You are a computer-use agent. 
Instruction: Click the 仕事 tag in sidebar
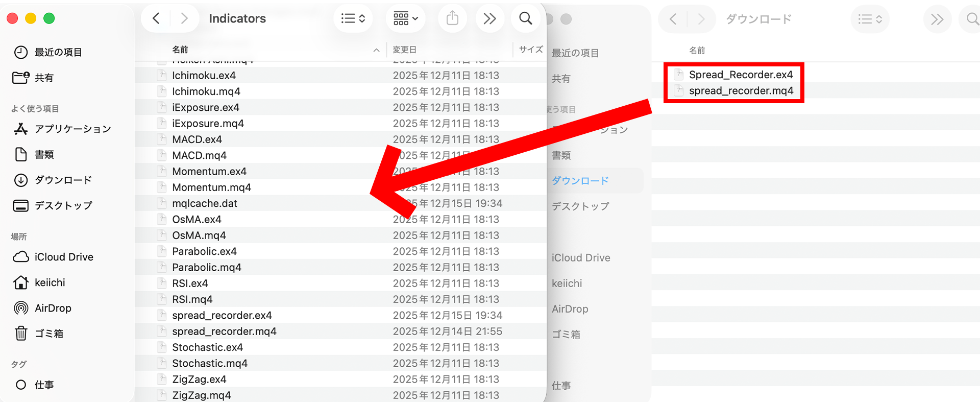44,385
